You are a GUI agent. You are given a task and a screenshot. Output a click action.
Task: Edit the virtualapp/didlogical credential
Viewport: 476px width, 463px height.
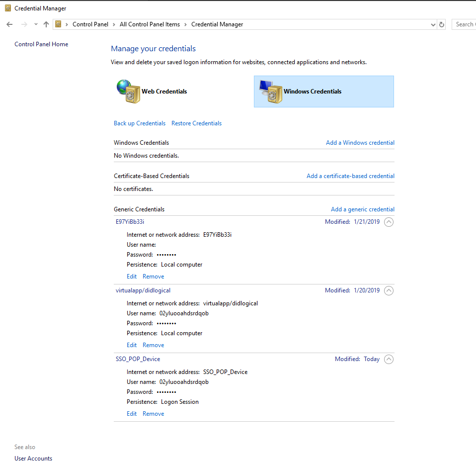click(132, 345)
